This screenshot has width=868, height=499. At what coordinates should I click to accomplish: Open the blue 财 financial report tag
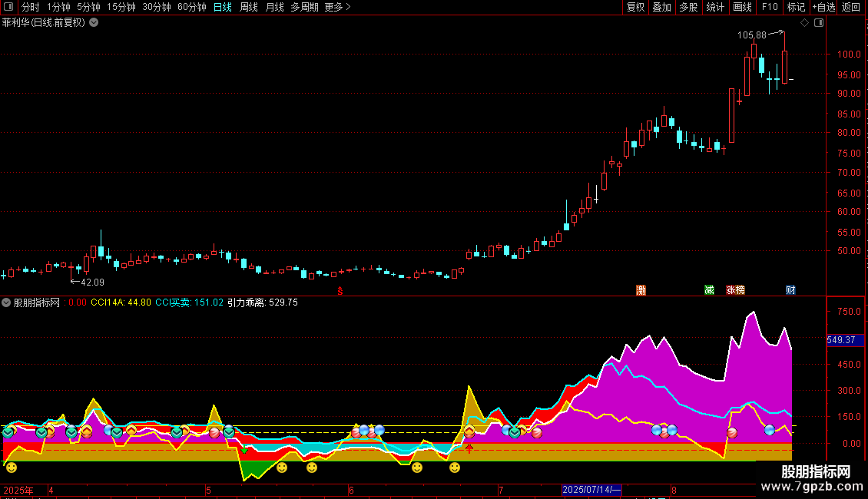click(x=790, y=290)
